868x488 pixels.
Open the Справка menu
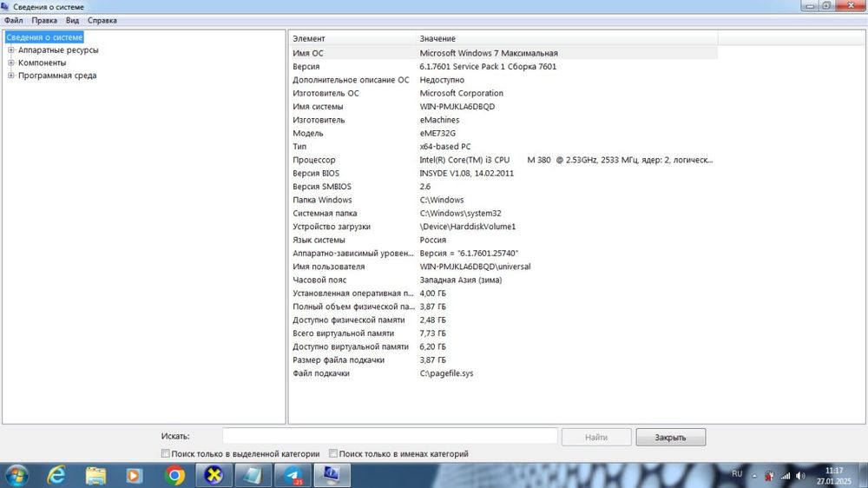coord(102,21)
